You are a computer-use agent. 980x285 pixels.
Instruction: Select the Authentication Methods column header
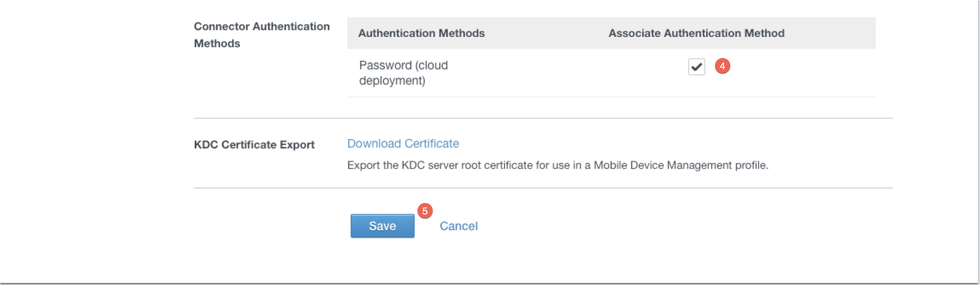(422, 33)
